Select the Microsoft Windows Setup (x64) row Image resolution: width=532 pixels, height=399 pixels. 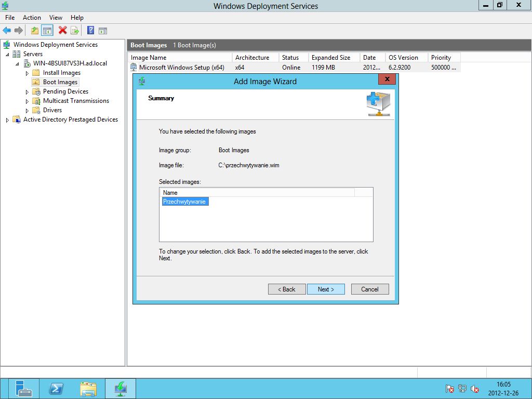pos(295,67)
